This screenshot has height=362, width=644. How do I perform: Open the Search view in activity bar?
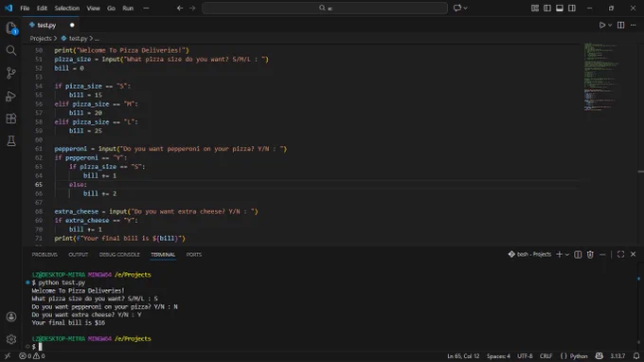tap(11, 50)
